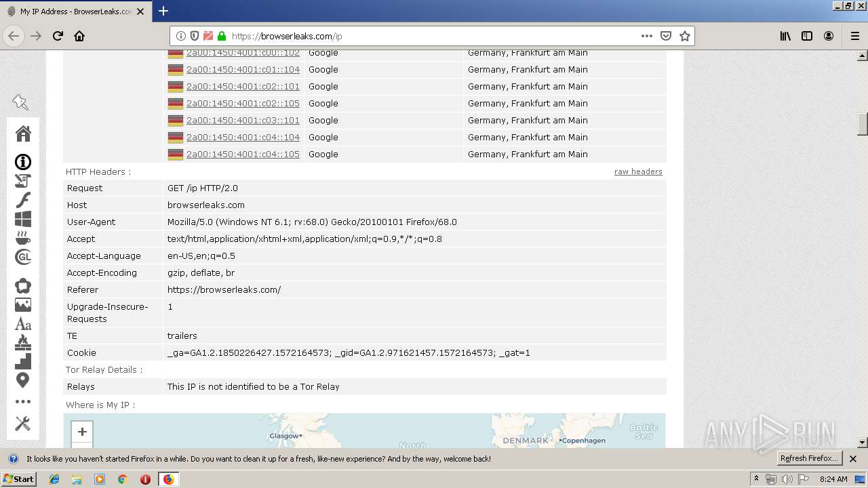868x488 pixels.
Task: Open the firewall/content filters icon
Action: point(23,342)
